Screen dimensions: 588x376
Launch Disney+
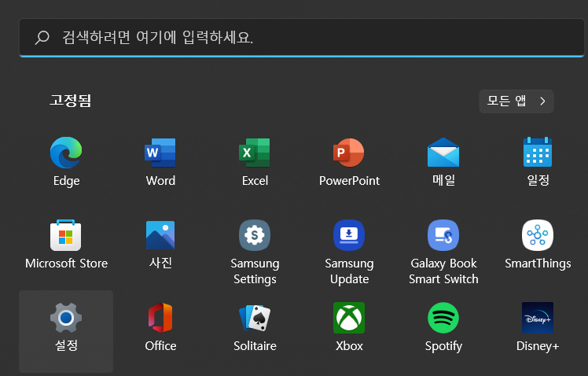538,327
